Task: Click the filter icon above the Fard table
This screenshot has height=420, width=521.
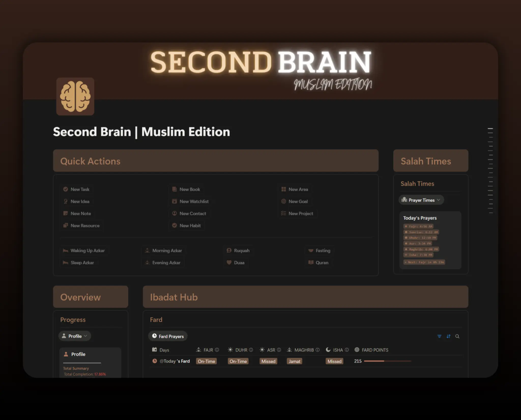Action: [x=439, y=336]
